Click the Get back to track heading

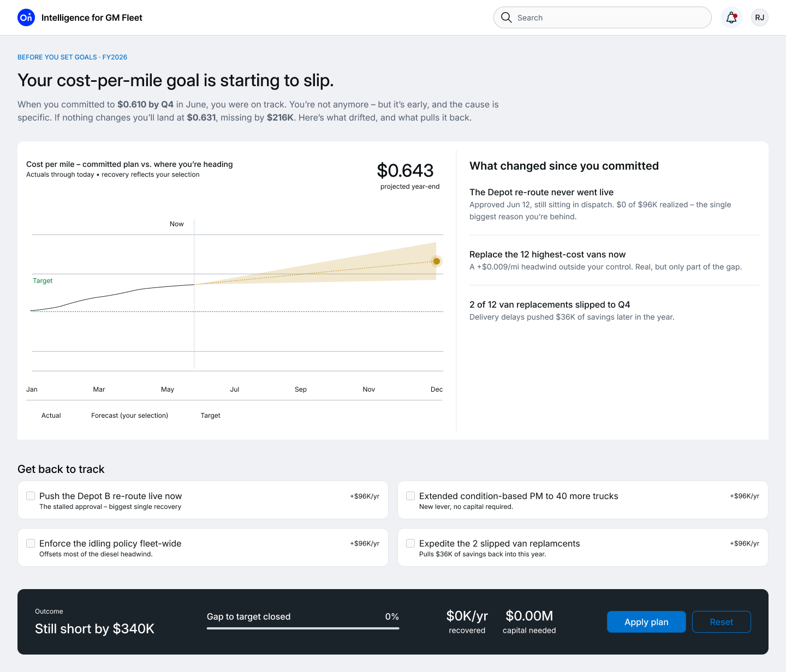[x=61, y=469]
